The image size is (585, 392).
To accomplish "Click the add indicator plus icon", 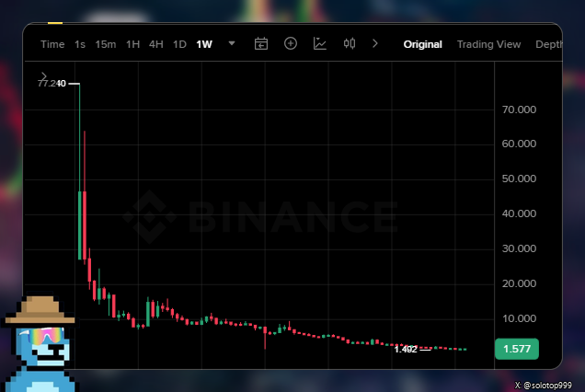I will (291, 43).
